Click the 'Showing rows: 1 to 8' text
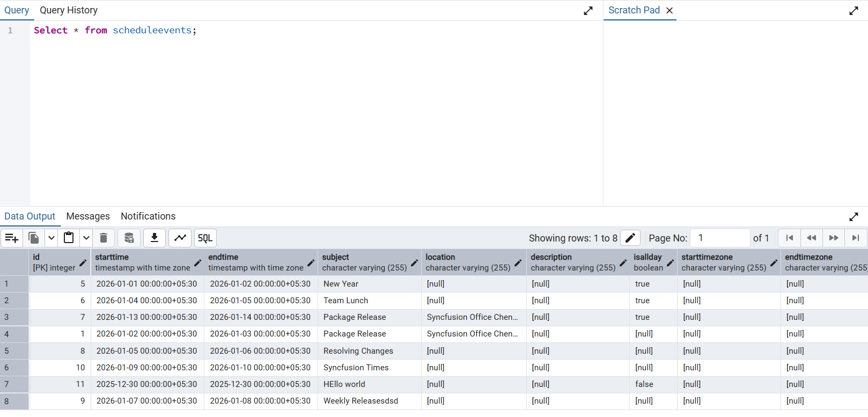 click(x=573, y=238)
